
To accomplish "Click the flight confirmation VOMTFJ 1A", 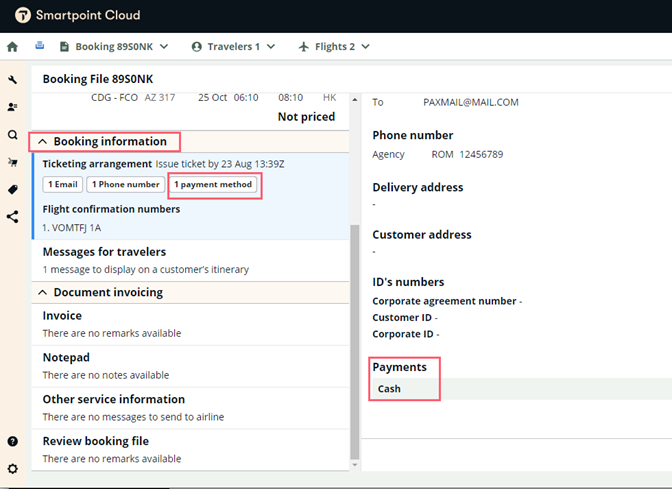I will click(72, 228).
